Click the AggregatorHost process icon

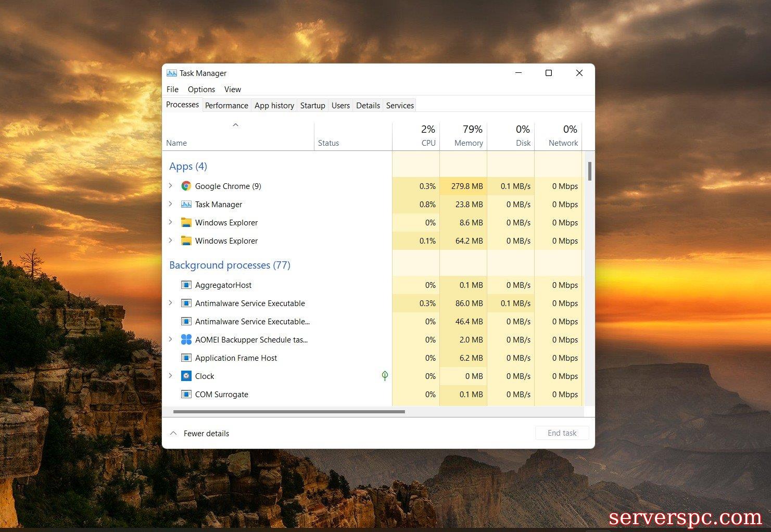tap(186, 285)
